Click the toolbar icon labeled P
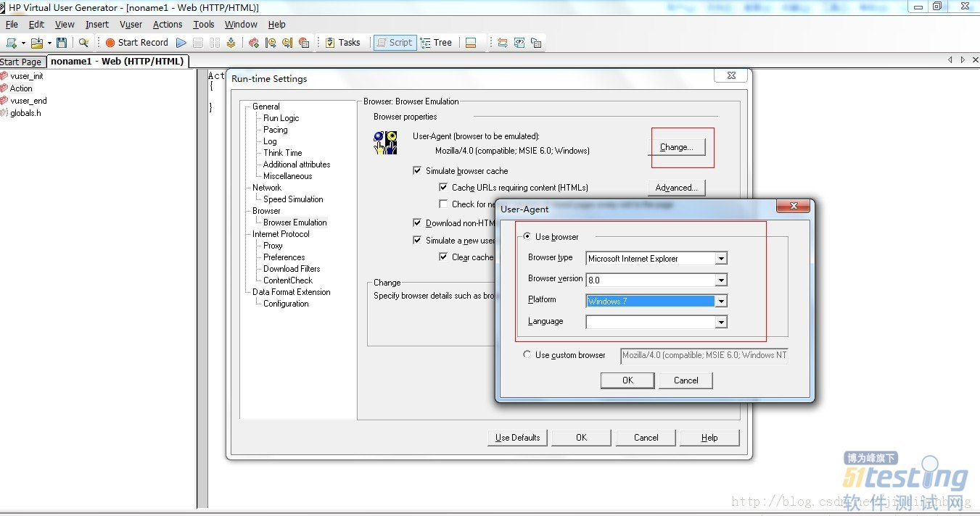 [x=519, y=43]
